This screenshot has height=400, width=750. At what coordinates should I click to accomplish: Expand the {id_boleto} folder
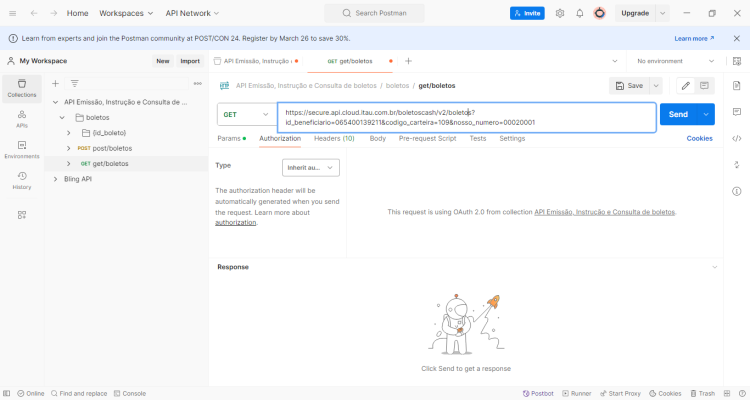pos(69,133)
